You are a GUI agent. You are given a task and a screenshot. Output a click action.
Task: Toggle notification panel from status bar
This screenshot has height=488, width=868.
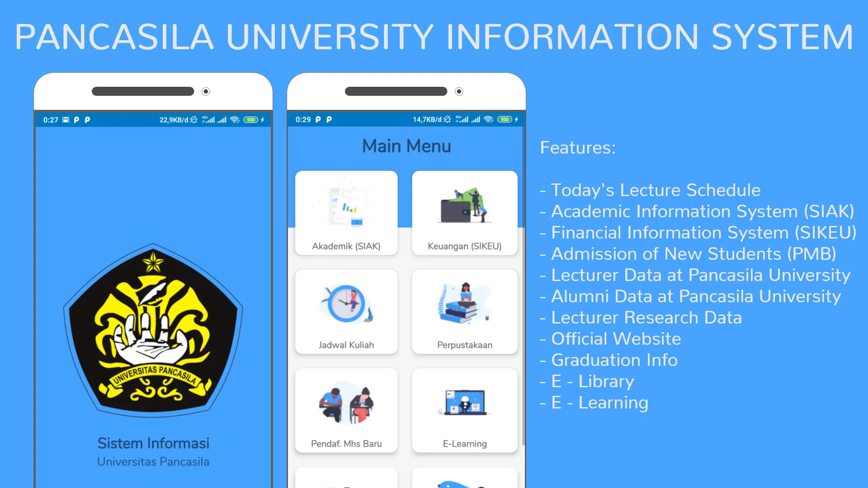point(154,119)
